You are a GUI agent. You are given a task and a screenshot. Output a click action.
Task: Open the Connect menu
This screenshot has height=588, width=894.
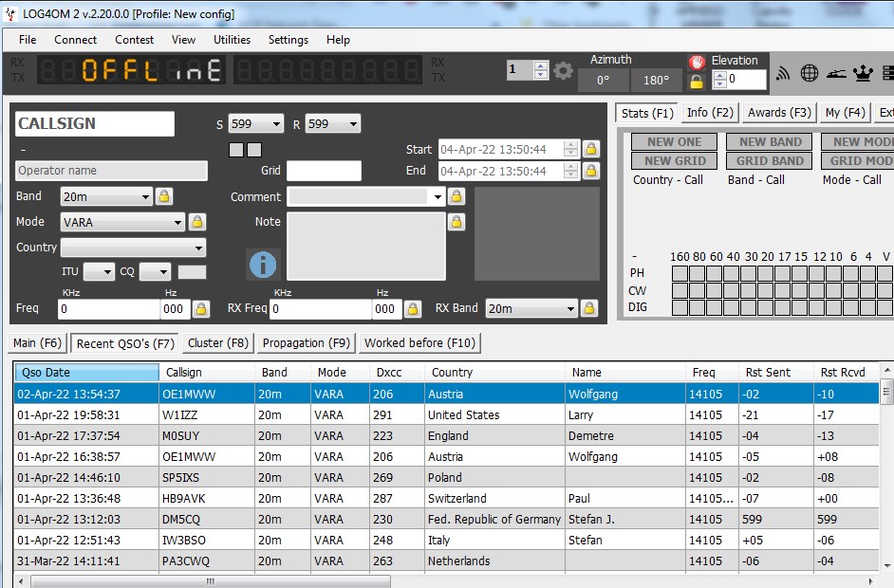75,40
